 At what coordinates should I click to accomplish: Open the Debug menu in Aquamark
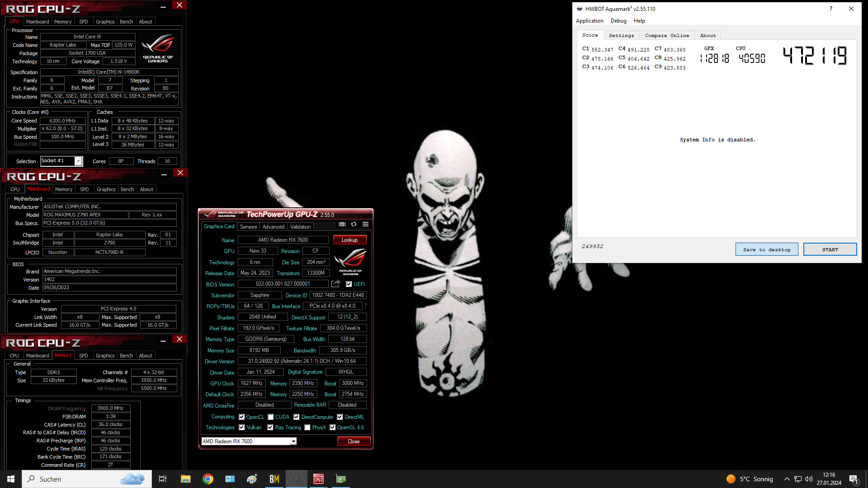pyautogui.click(x=618, y=21)
